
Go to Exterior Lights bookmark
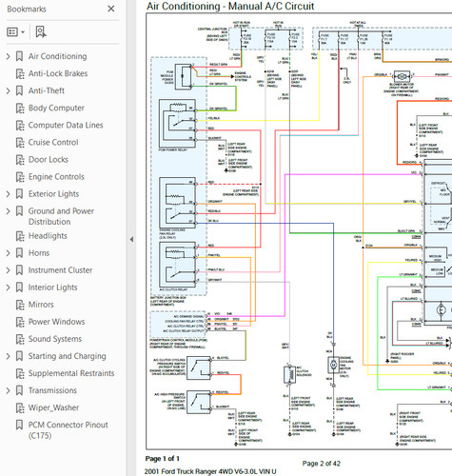coord(53,194)
